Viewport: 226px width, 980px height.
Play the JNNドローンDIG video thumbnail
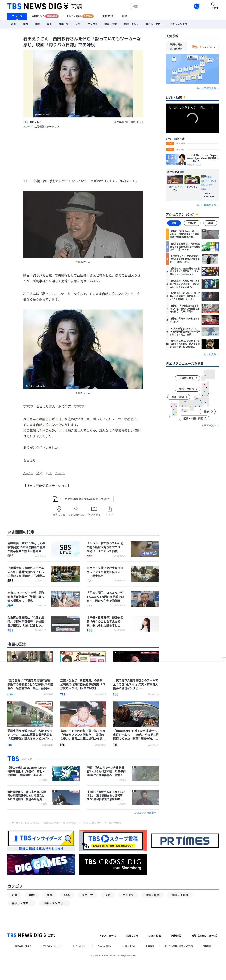pyautogui.click(x=175, y=179)
